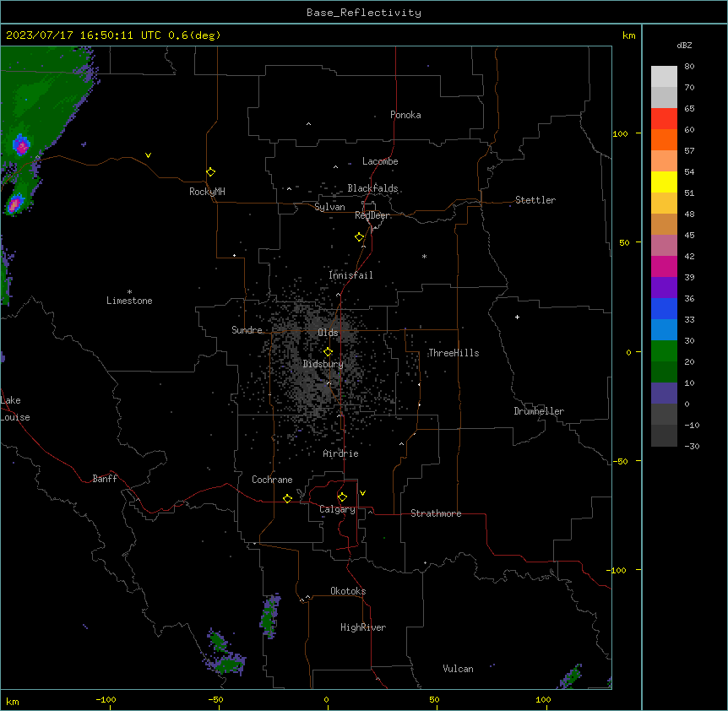Select the 10 dBZ indigo swatch in the legend

(664, 393)
